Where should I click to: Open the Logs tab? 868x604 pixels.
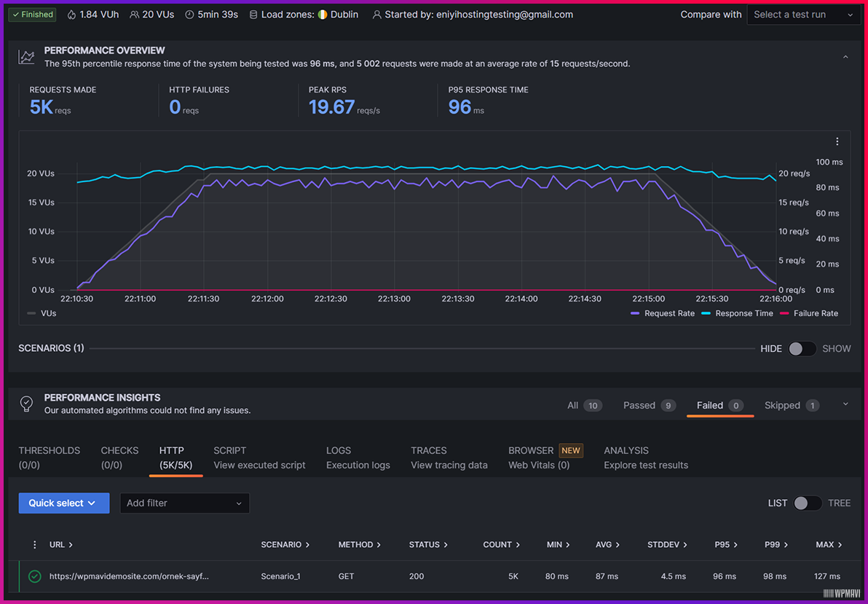(x=358, y=458)
